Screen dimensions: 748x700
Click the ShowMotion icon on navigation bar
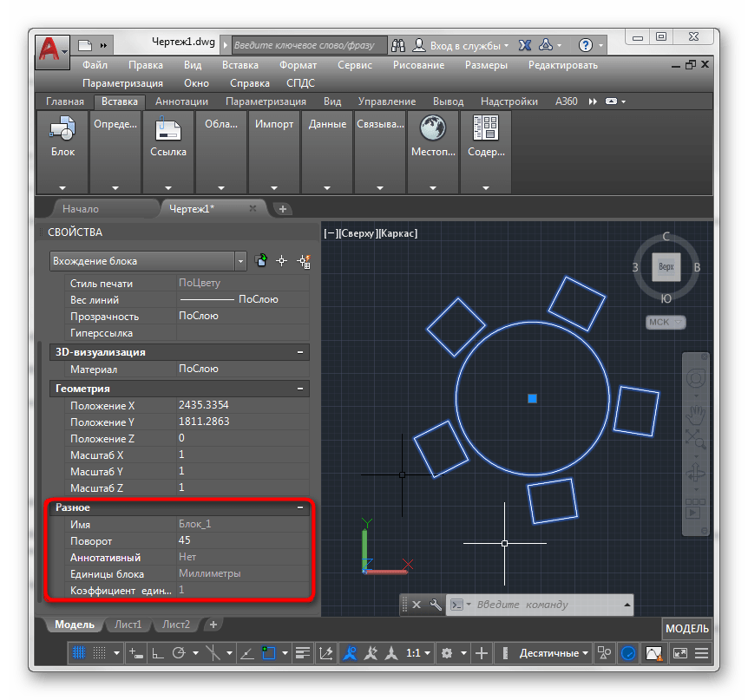(694, 509)
